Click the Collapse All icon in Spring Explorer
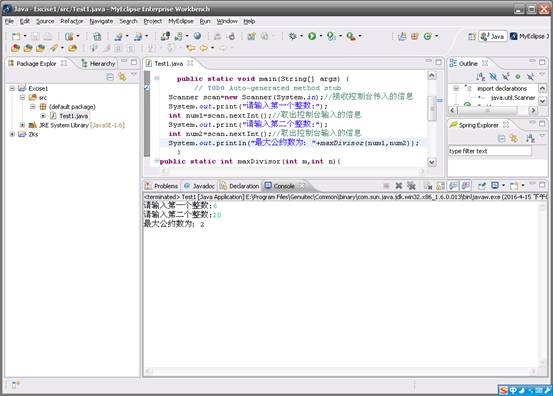This screenshot has height=396, width=553. coord(501,139)
